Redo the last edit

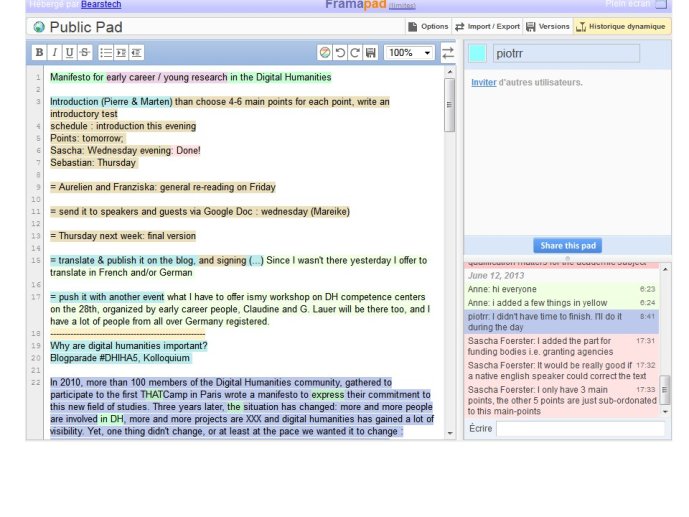[355, 53]
